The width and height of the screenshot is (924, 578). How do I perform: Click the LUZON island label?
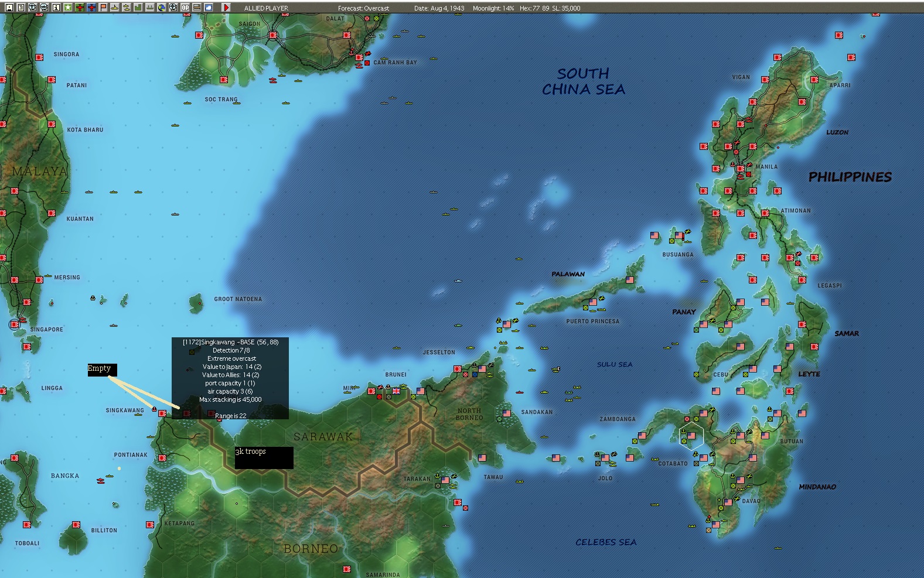(837, 132)
